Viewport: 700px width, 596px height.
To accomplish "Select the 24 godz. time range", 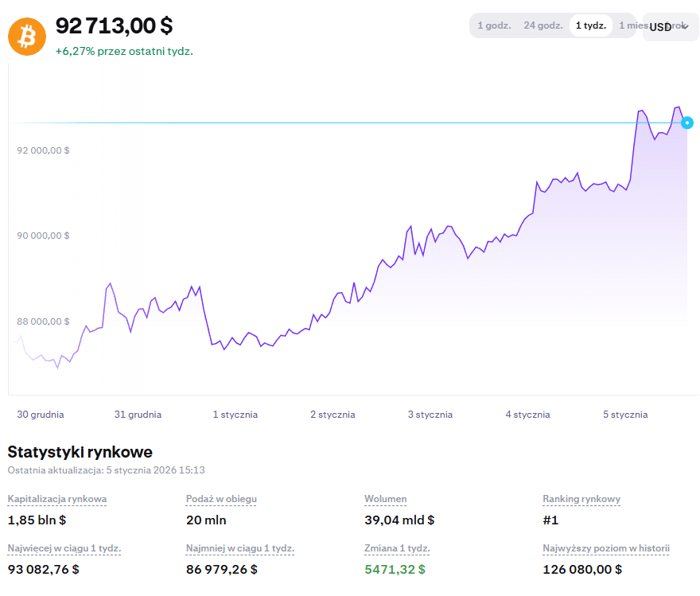I will [x=542, y=25].
